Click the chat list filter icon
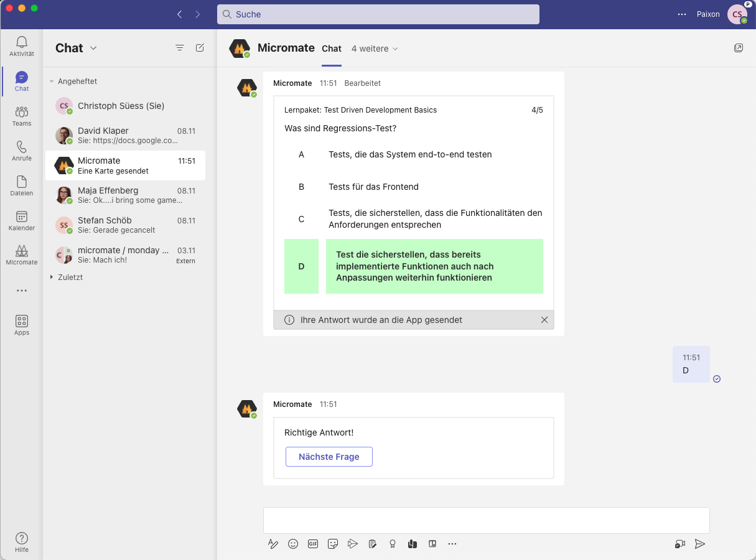Screen dimensions: 756x560 [180, 48]
